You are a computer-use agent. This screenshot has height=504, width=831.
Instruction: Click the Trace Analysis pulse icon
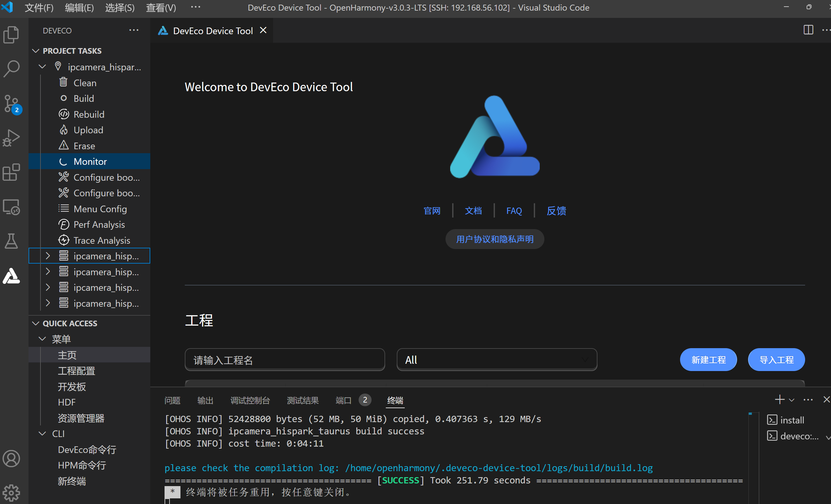pos(64,240)
